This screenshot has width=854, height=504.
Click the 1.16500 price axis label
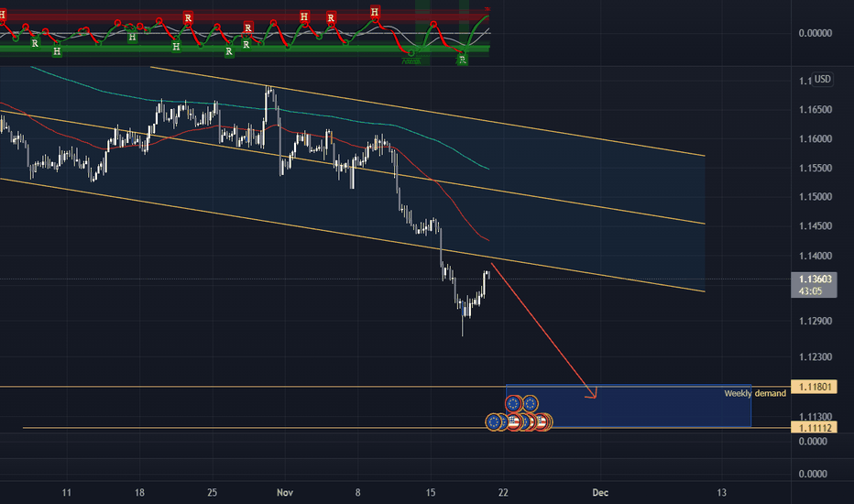point(816,110)
